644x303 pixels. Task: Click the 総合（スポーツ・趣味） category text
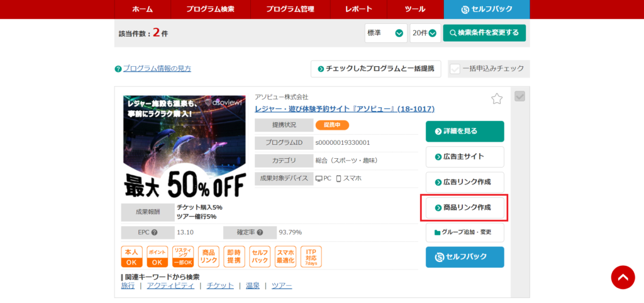(x=347, y=161)
